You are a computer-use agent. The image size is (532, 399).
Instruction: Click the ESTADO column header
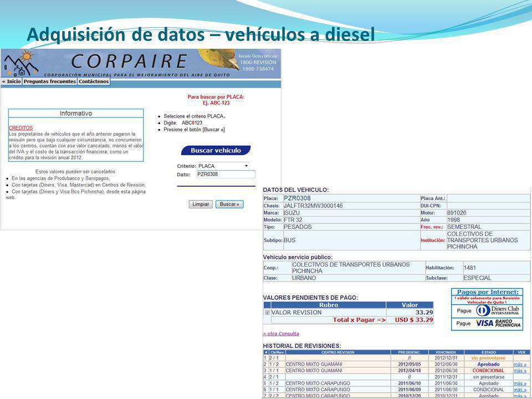click(x=489, y=352)
